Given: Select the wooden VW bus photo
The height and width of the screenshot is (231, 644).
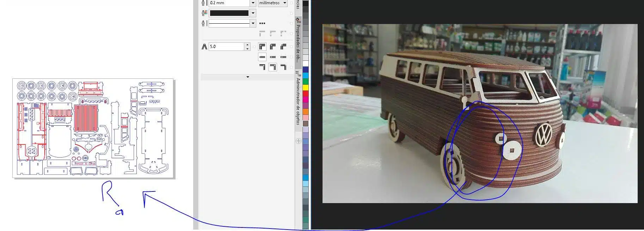Looking at the screenshot, I should (480, 113).
